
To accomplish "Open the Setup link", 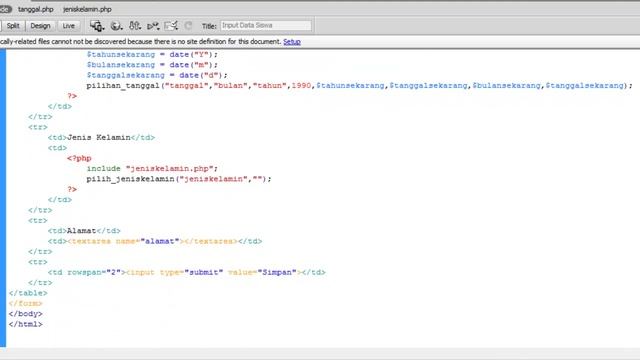I will [292, 42].
